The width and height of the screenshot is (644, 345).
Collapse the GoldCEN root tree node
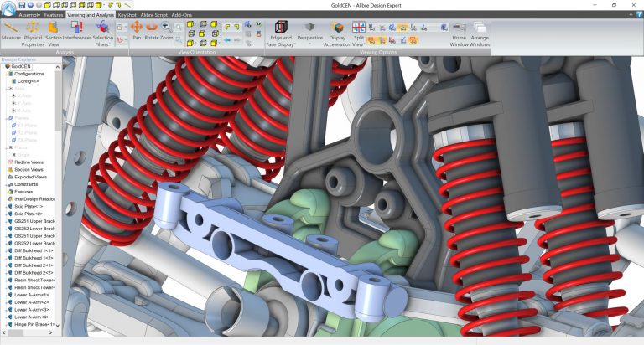tap(3, 65)
